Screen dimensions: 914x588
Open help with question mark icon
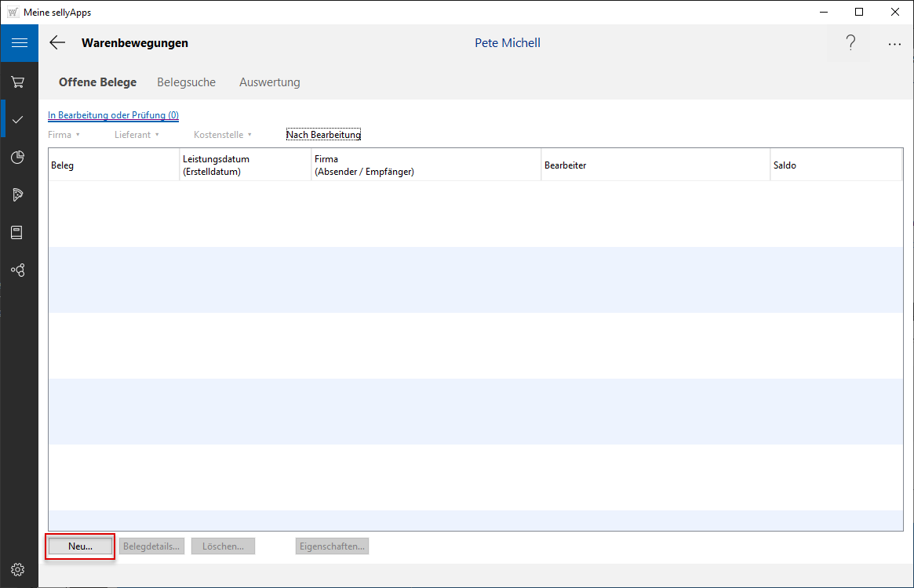850,43
